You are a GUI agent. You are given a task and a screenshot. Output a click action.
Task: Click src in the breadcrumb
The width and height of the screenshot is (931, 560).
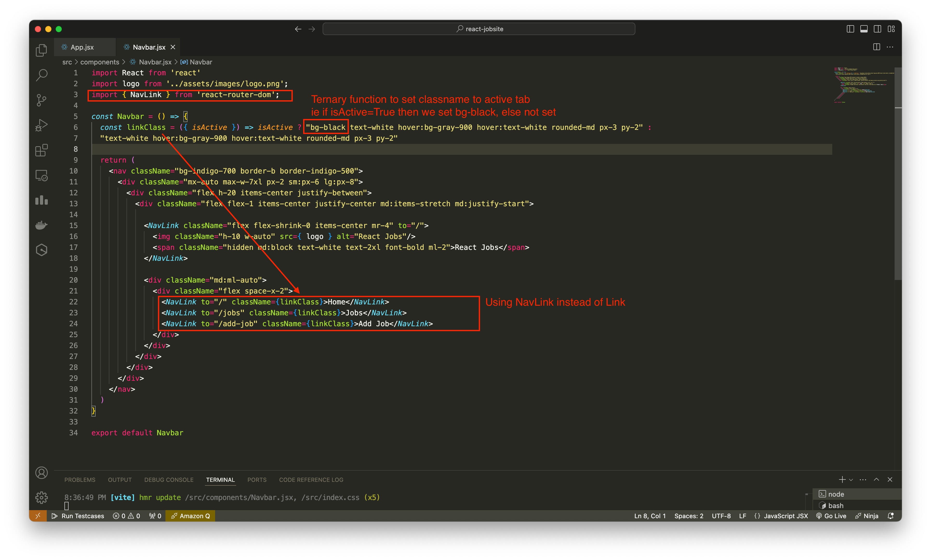(x=67, y=62)
